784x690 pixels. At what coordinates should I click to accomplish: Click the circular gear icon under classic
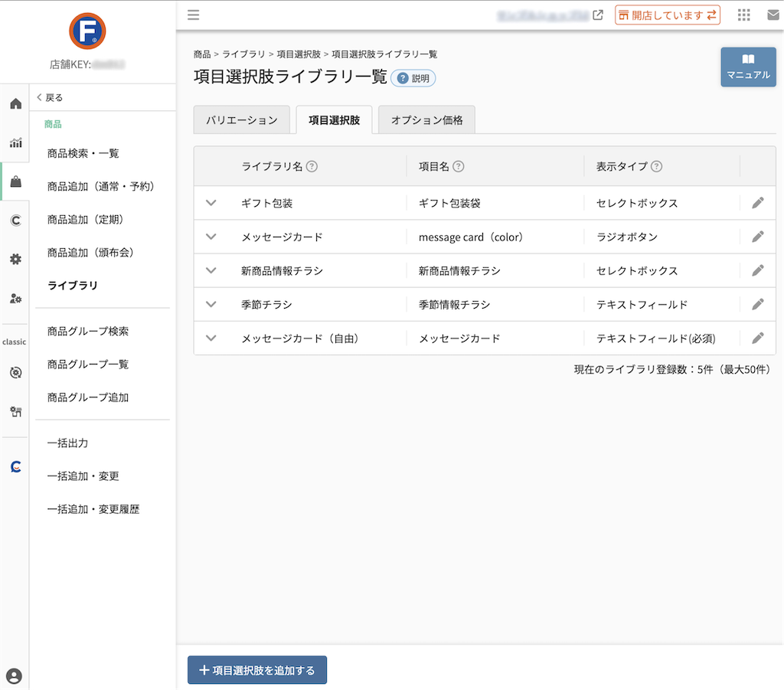(16, 372)
